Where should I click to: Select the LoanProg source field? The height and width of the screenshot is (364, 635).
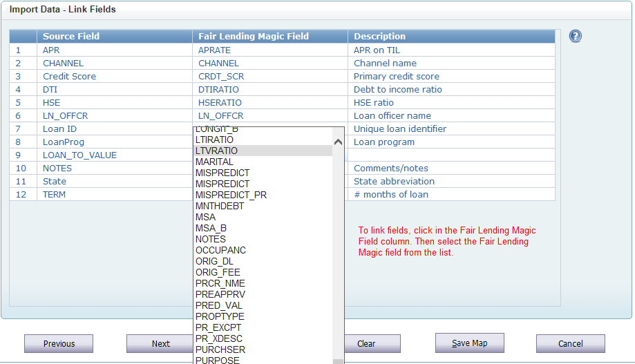115,142
